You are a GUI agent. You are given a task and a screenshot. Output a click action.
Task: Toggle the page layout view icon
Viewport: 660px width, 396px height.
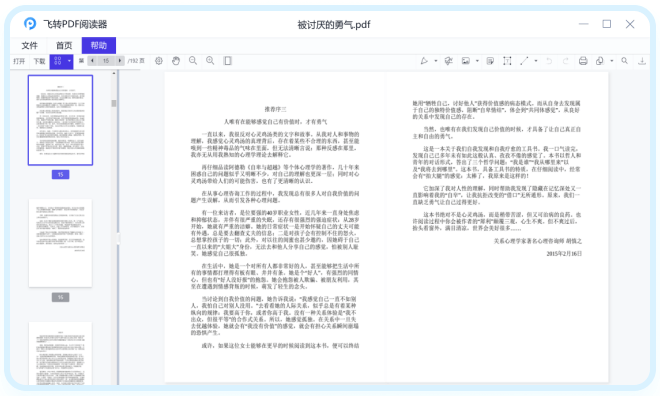[228, 61]
